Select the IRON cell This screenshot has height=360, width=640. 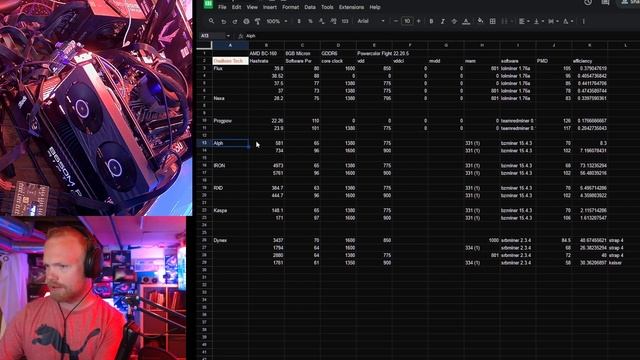coord(230,165)
